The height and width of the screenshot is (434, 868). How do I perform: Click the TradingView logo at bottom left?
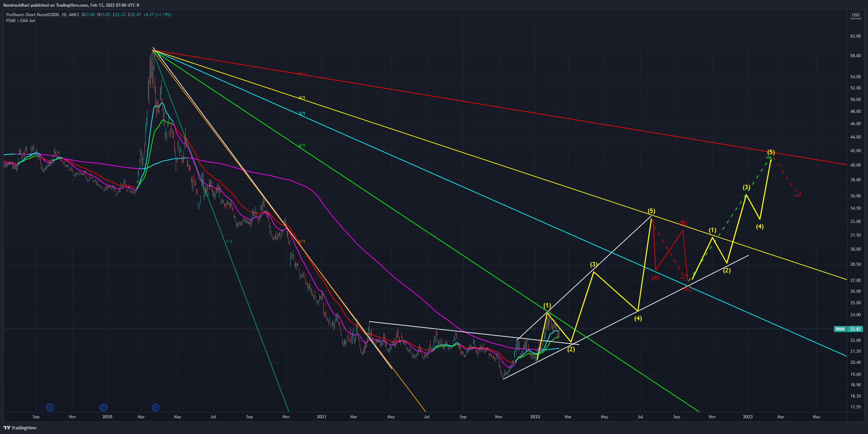[20, 428]
